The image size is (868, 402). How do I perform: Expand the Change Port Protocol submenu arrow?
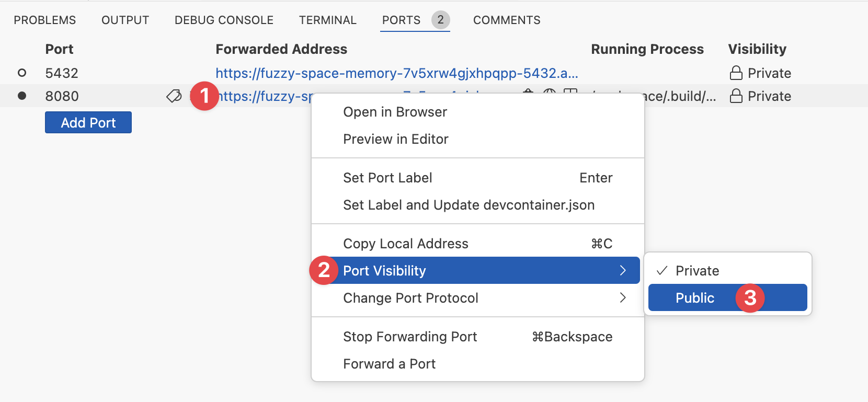(622, 298)
